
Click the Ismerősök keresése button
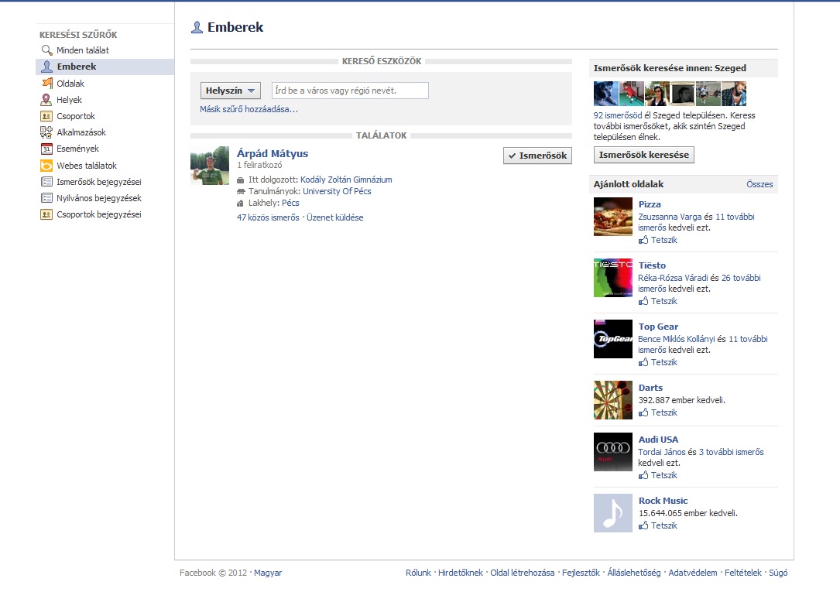pyautogui.click(x=644, y=155)
